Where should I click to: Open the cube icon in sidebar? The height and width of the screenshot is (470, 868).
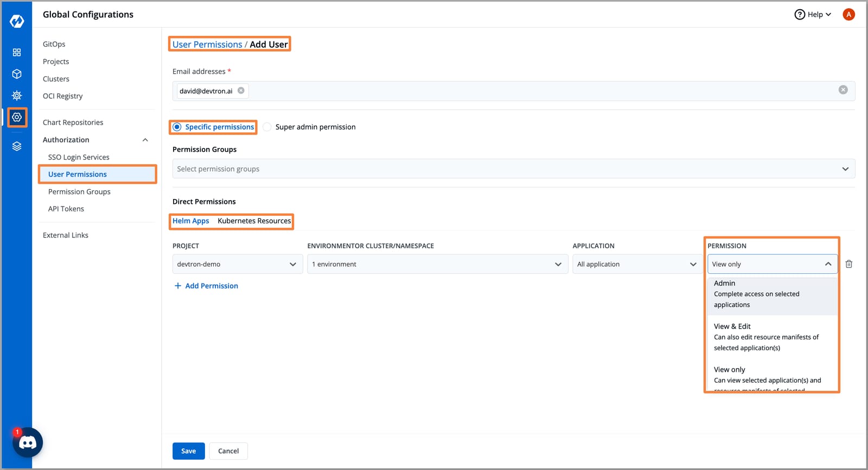click(x=17, y=74)
